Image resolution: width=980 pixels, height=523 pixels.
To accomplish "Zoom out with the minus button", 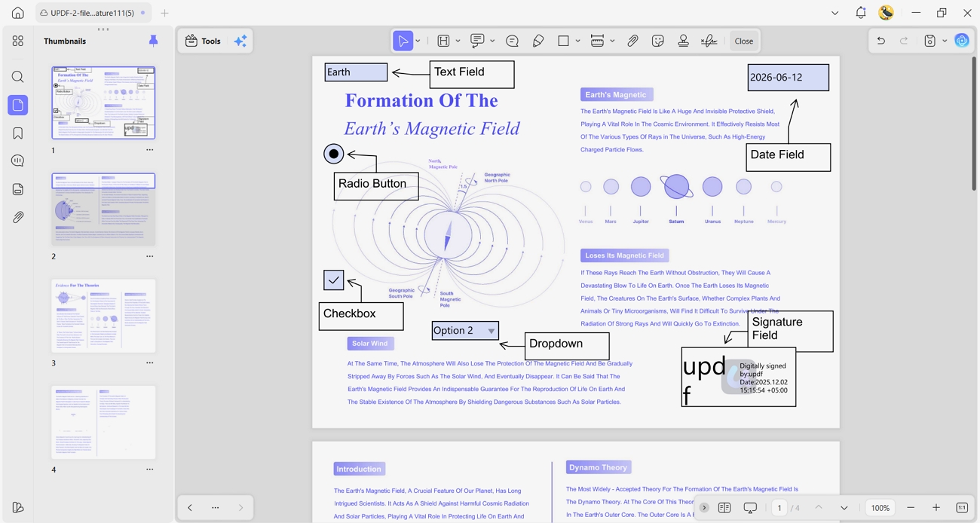I will (x=911, y=508).
